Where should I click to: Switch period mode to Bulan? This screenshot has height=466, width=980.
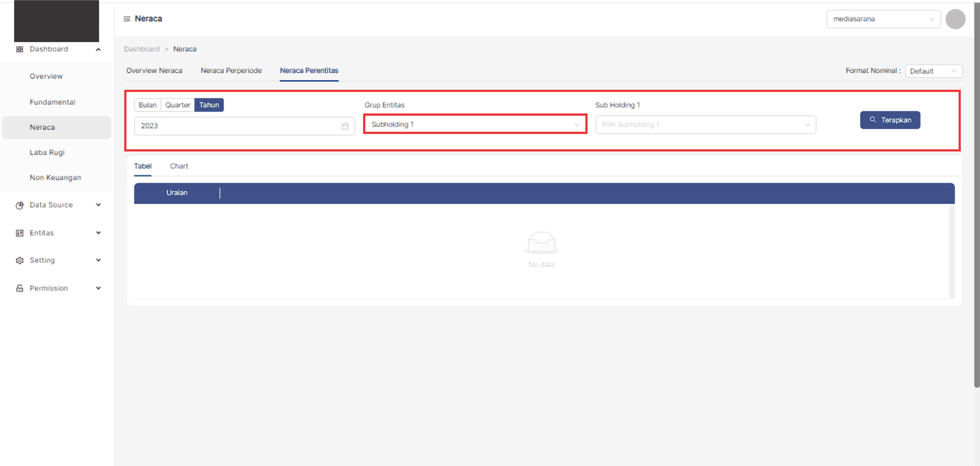click(147, 105)
